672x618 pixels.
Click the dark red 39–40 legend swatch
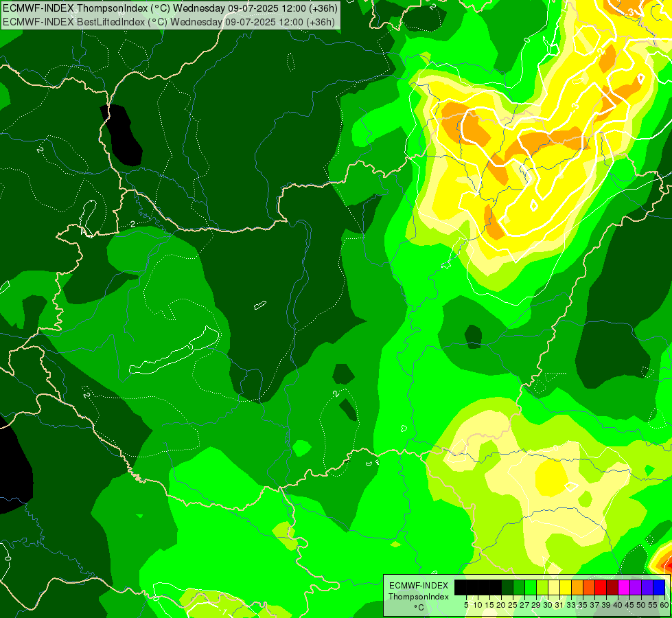612,588
